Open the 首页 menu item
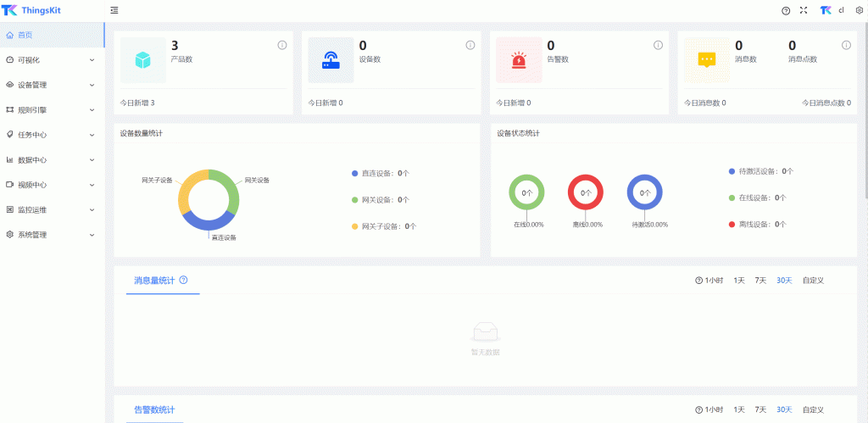Screen dimensions: 868x423 pos(52,35)
